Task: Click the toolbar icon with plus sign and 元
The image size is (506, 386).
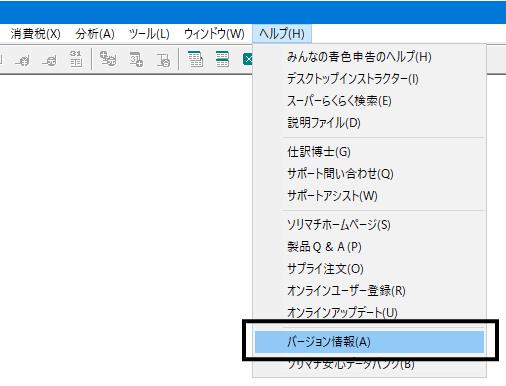Action: [x=108, y=59]
